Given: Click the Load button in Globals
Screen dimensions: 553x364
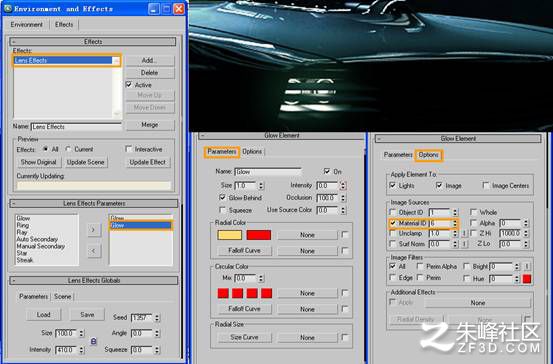Looking at the screenshot, I should pyautogui.click(x=43, y=315).
